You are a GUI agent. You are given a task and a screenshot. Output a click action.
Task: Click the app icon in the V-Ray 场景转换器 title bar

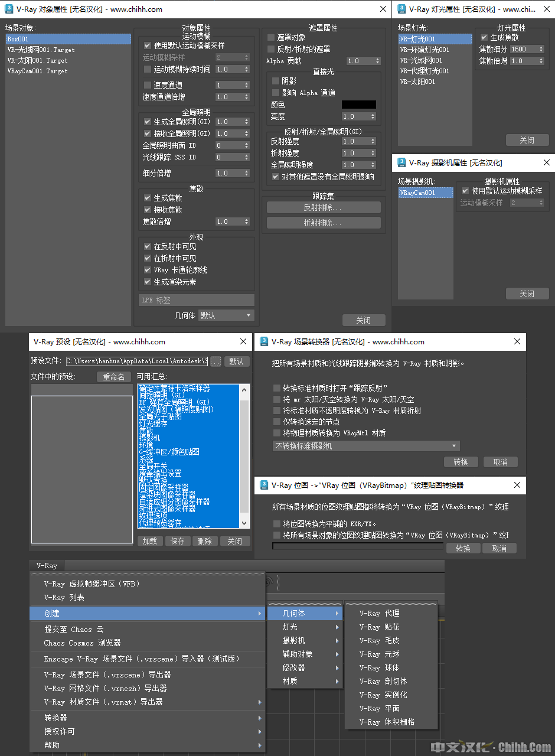tap(264, 341)
